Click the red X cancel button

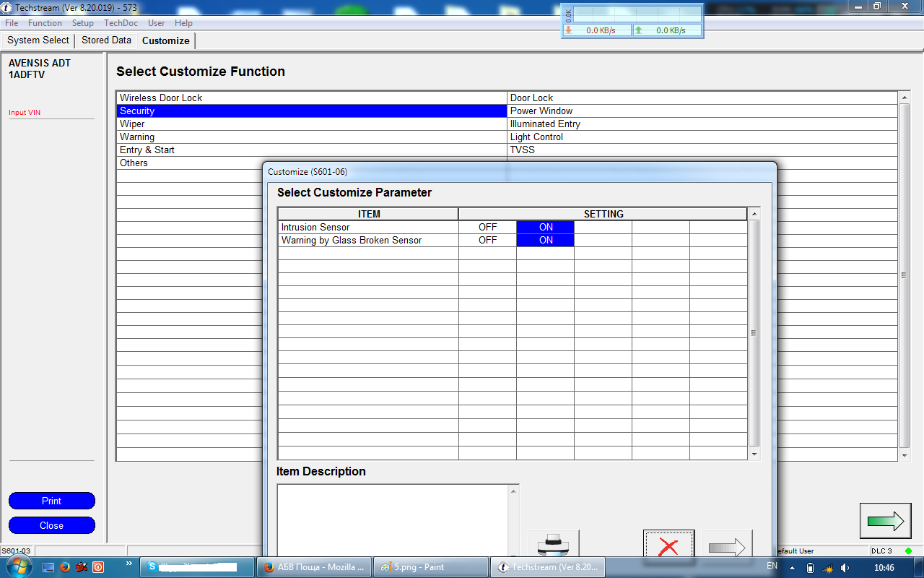pos(668,545)
